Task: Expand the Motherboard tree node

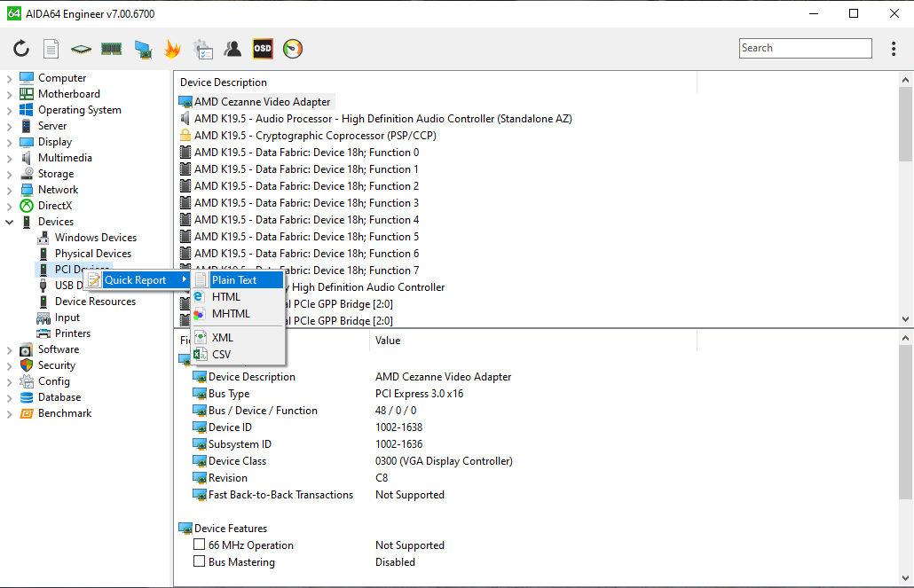Action: (10, 94)
